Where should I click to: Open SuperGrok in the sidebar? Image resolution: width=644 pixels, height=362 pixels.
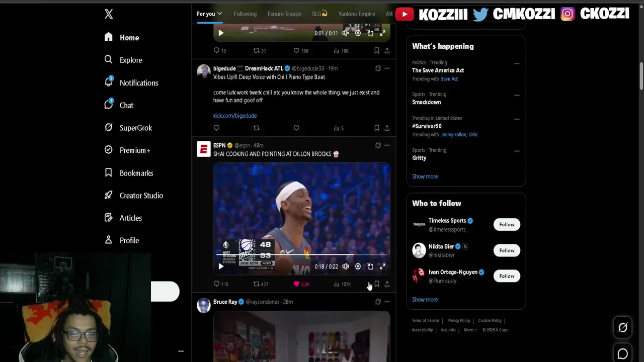pos(128,128)
